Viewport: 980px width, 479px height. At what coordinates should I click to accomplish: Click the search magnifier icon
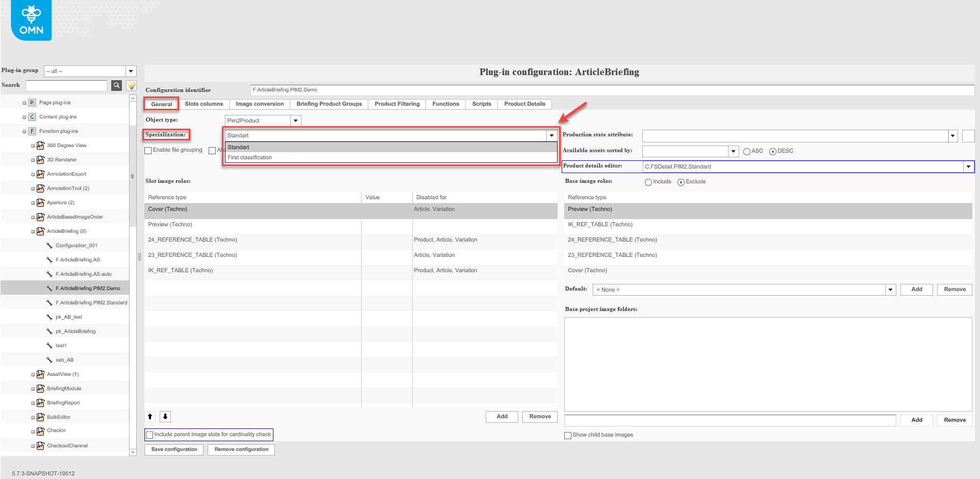117,85
